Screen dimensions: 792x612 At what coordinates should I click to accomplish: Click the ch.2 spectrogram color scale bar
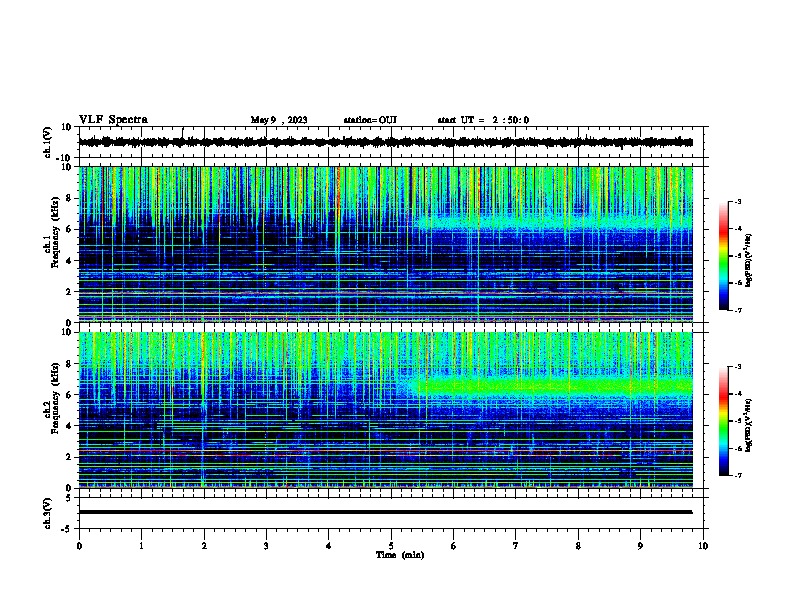tap(723, 421)
